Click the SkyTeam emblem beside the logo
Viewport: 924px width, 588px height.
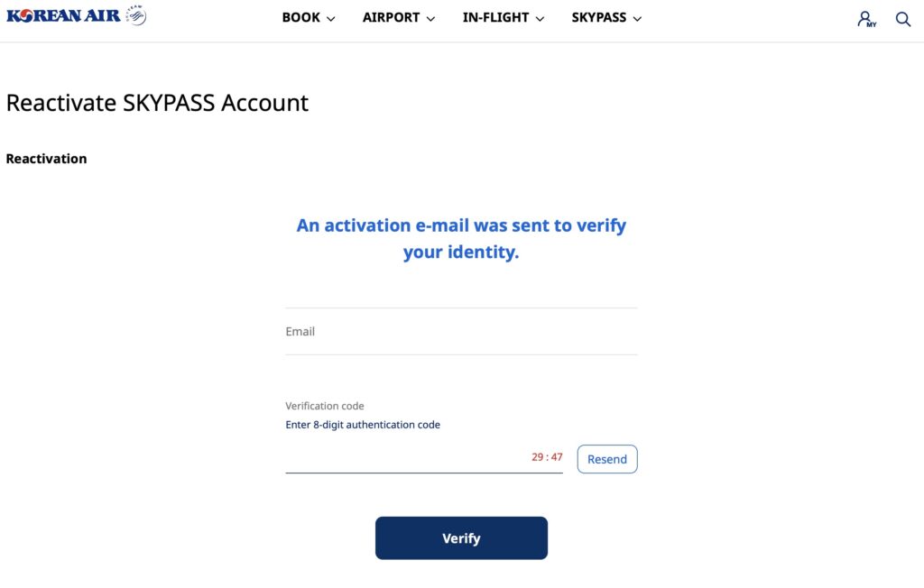[x=135, y=15]
